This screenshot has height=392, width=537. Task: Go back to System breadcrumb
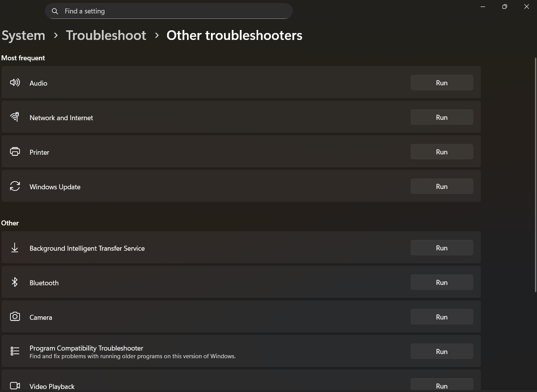point(23,35)
